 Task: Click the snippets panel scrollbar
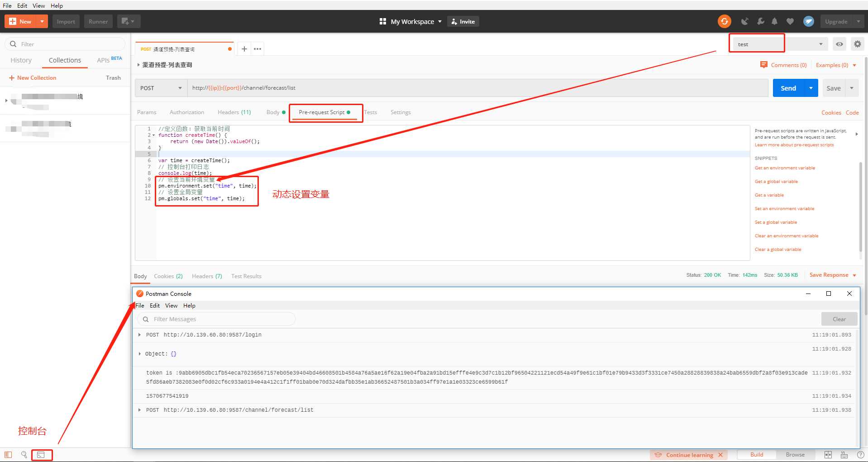(x=860, y=207)
